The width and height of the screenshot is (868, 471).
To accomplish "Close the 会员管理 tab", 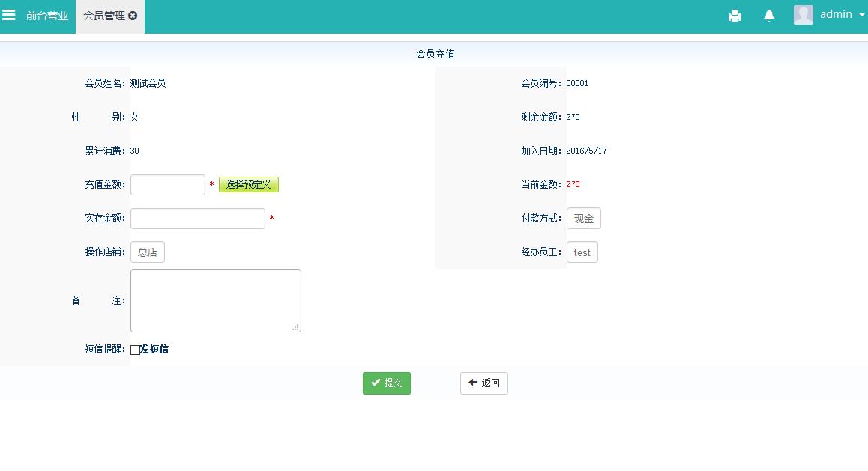I will pyautogui.click(x=133, y=16).
